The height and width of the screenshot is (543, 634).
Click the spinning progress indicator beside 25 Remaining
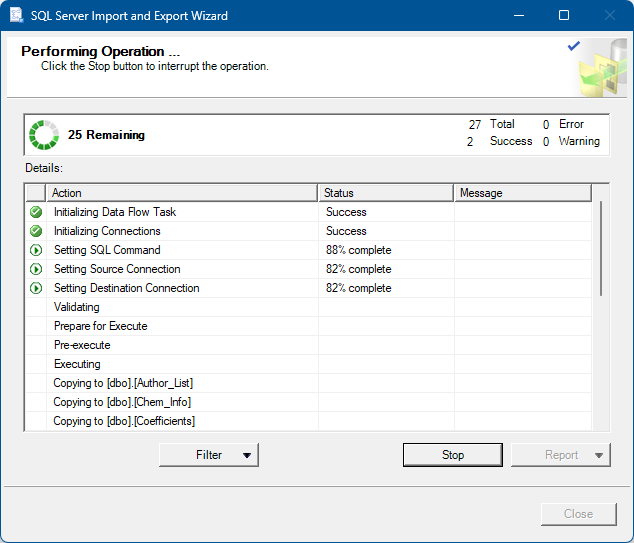(x=44, y=135)
